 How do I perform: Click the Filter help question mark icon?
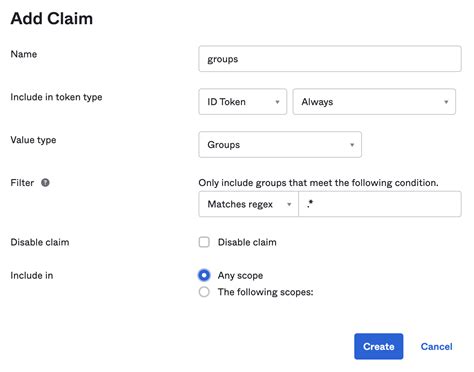pos(45,183)
